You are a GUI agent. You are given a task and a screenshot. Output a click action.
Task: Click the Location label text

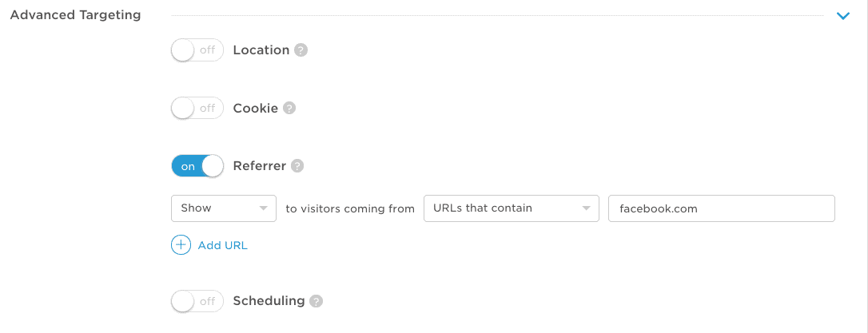click(x=261, y=50)
